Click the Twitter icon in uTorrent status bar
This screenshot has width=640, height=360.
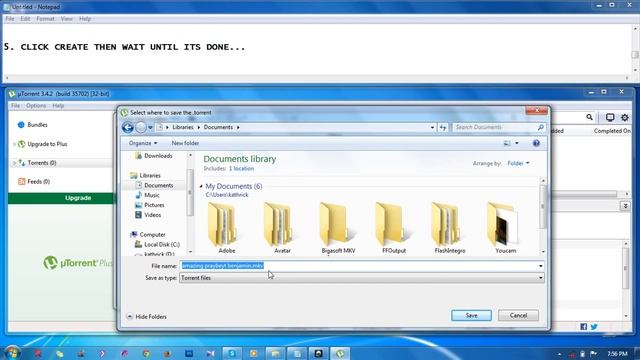594,327
